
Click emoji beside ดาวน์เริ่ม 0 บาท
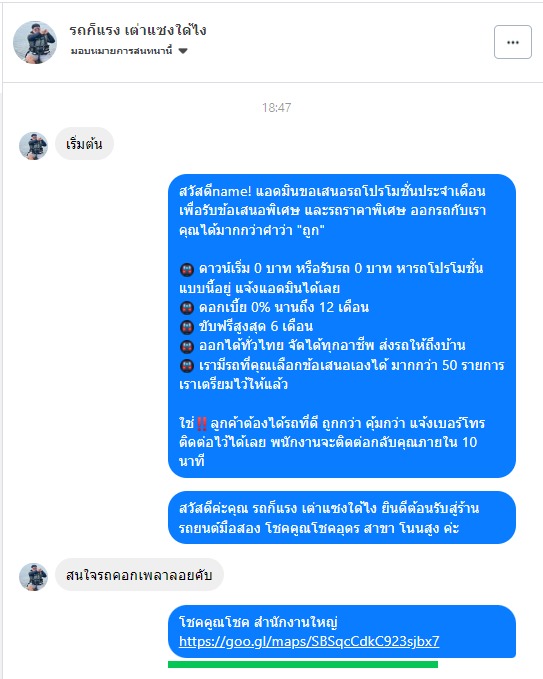(x=187, y=270)
